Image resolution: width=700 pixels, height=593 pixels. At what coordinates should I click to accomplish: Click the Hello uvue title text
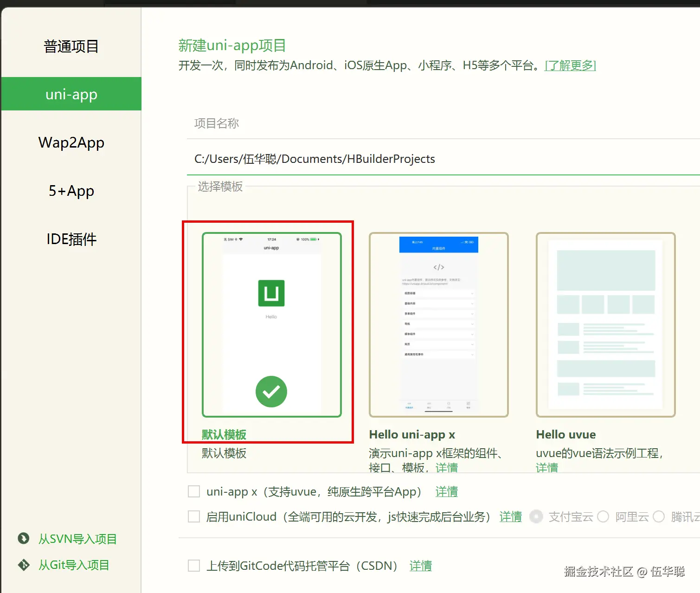click(x=566, y=434)
